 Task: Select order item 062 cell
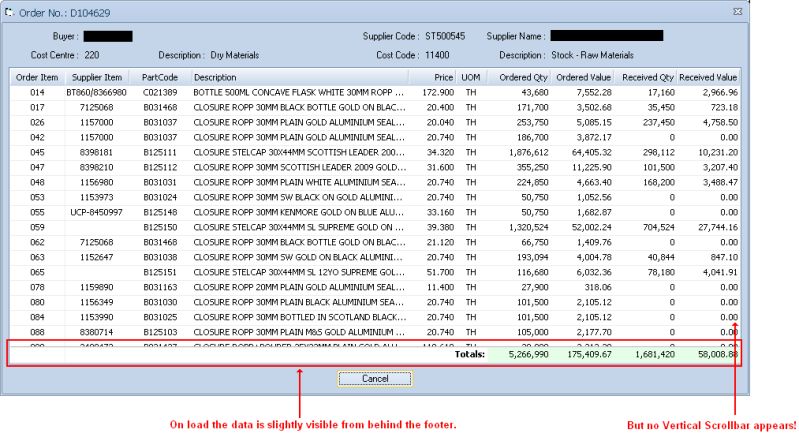pos(37,242)
